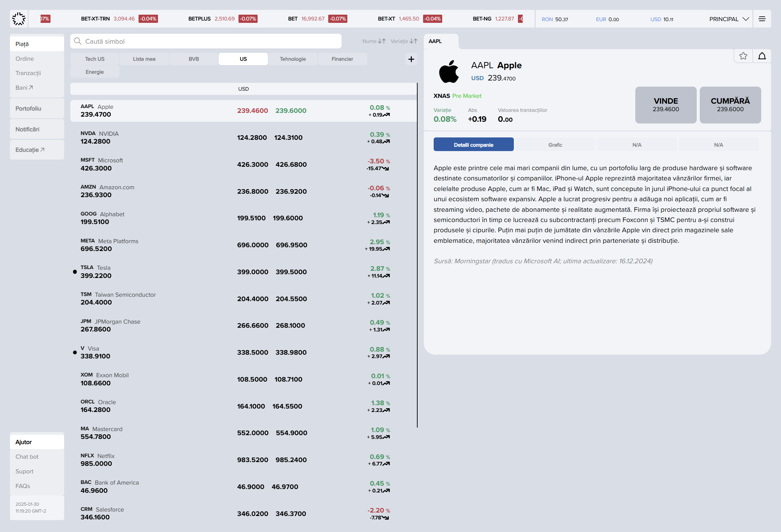Add AAPL to favorites with star icon
781x532 pixels.
[x=743, y=56]
